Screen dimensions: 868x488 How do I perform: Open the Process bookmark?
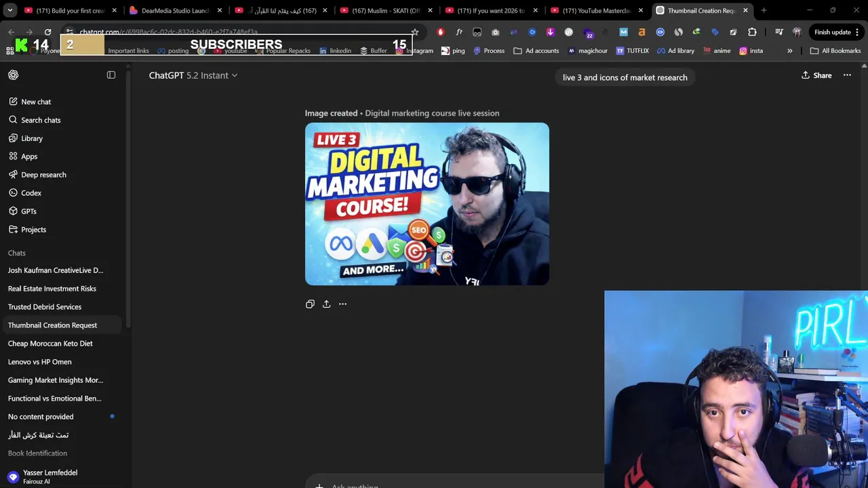coord(489,51)
